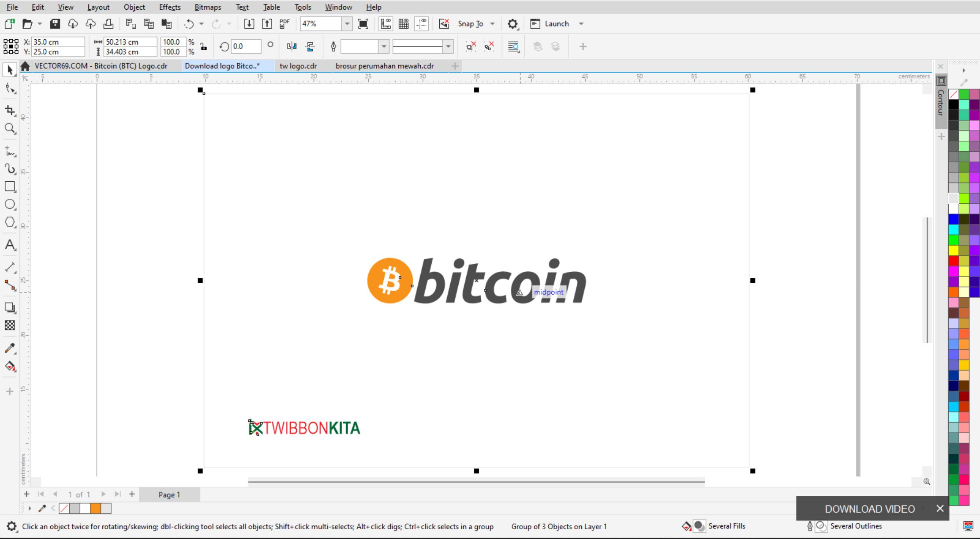Switch to brosur perumahan mewah.cdr tab
This screenshot has height=539, width=980.
tap(385, 66)
